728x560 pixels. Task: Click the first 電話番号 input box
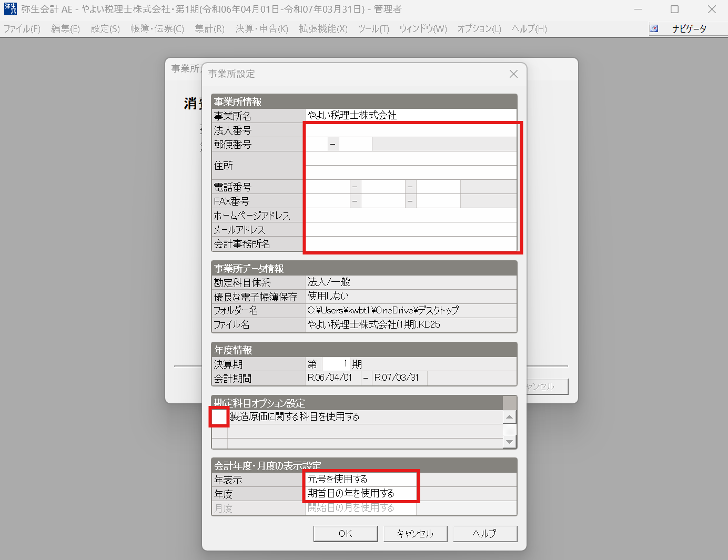[x=328, y=187]
